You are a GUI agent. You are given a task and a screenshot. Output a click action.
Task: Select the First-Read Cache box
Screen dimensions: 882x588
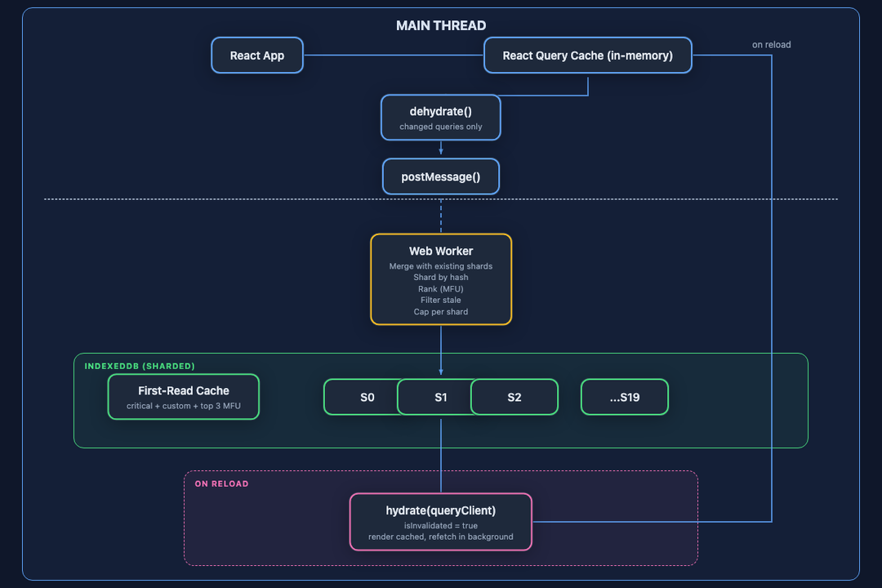point(184,397)
